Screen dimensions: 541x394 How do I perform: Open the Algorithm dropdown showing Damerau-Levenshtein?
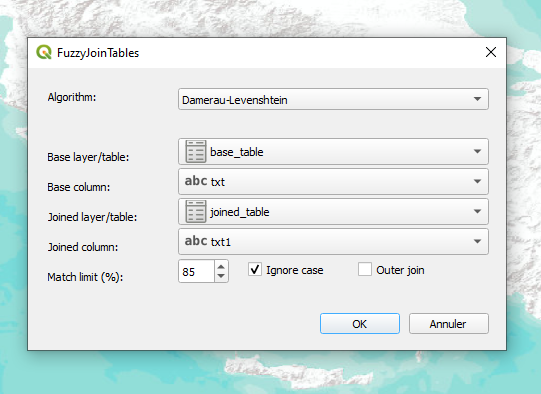pyautogui.click(x=333, y=99)
